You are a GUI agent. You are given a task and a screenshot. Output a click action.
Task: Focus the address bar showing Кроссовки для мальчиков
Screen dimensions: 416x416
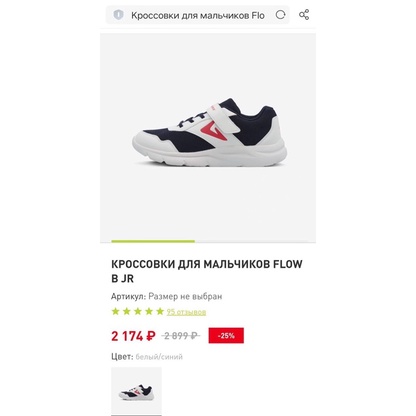coord(198,15)
